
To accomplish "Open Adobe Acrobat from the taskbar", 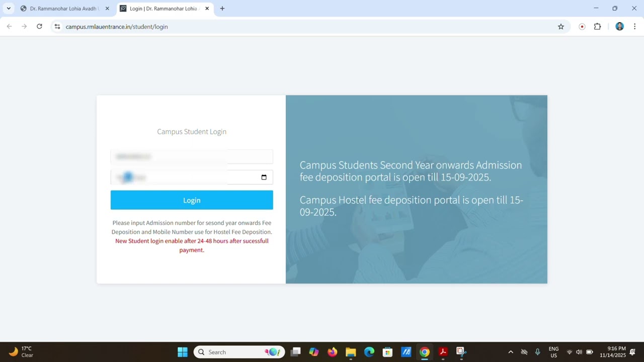I will [443, 352].
